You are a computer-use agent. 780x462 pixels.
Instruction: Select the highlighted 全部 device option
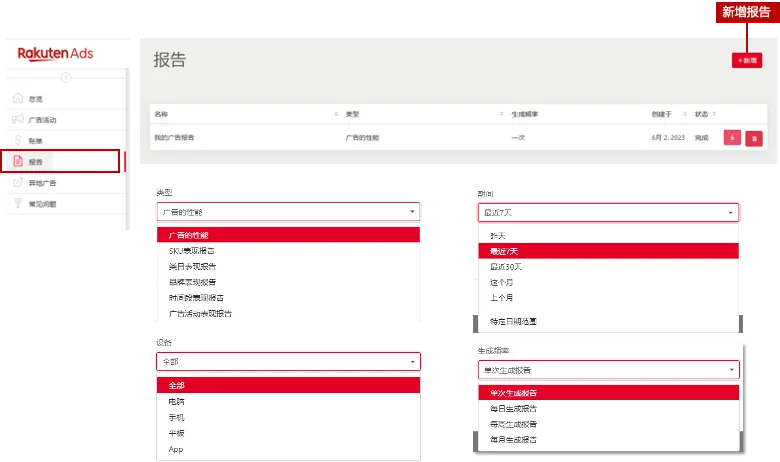click(x=288, y=385)
